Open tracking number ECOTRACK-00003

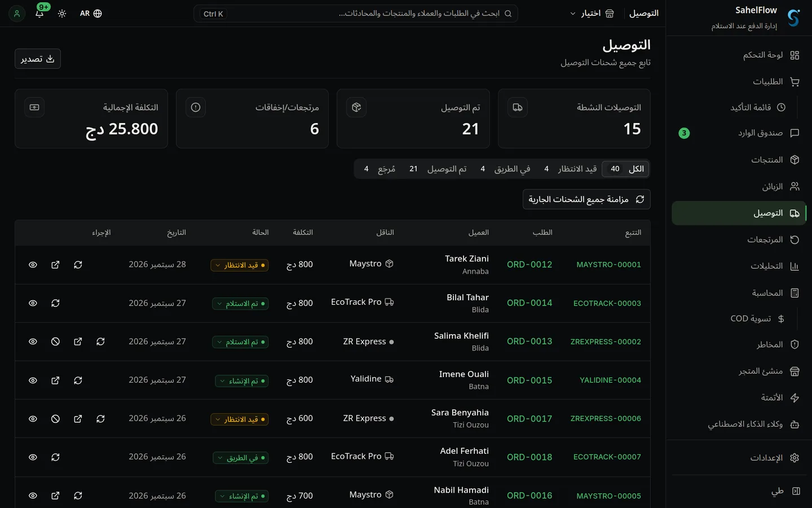pos(607,303)
